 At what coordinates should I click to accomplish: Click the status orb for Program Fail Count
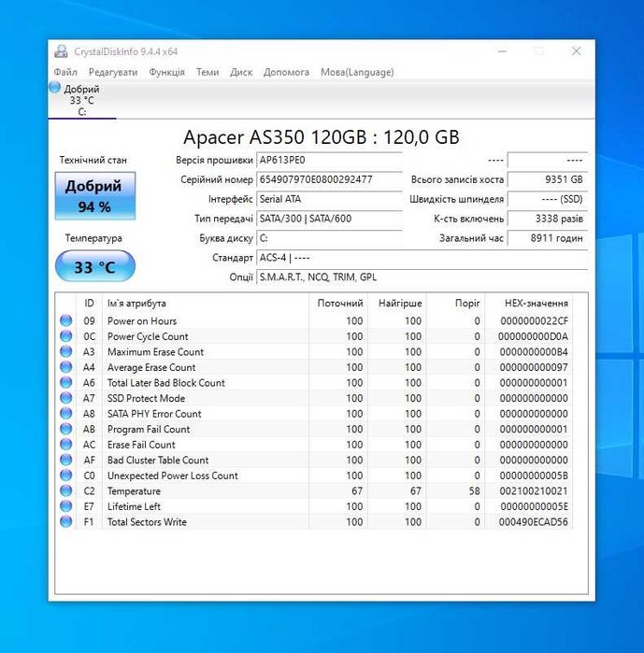[x=65, y=429]
